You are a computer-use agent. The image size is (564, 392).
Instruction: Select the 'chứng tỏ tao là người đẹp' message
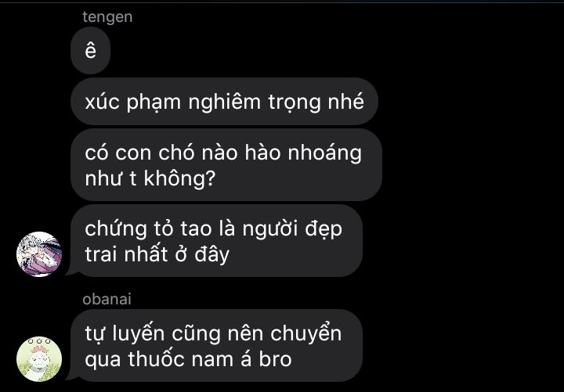tap(216, 241)
